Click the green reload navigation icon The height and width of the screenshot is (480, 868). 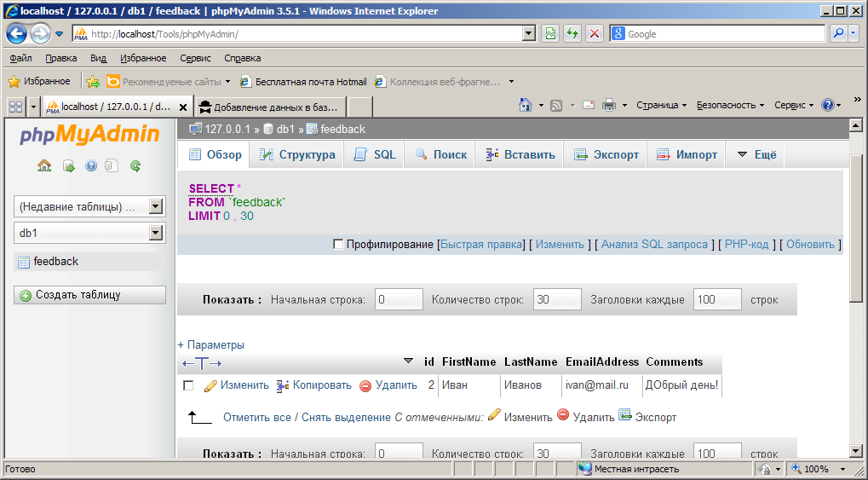(x=135, y=165)
